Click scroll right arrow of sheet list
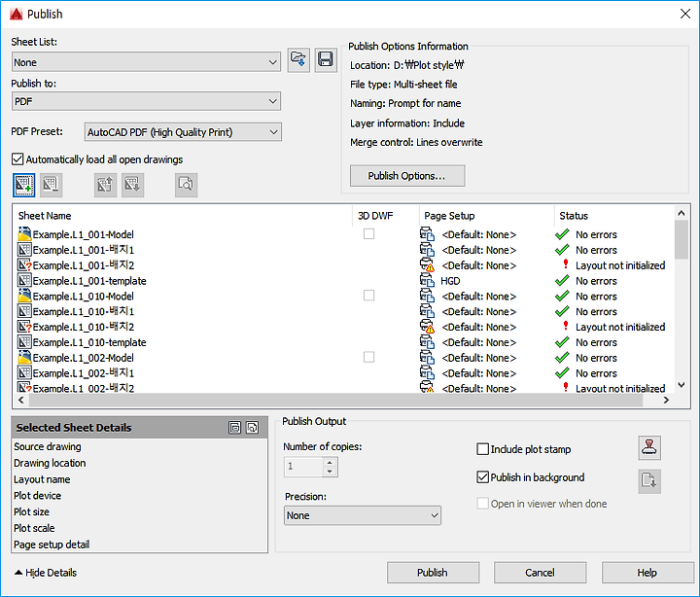The height and width of the screenshot is (597, 700). coord(666,400)
